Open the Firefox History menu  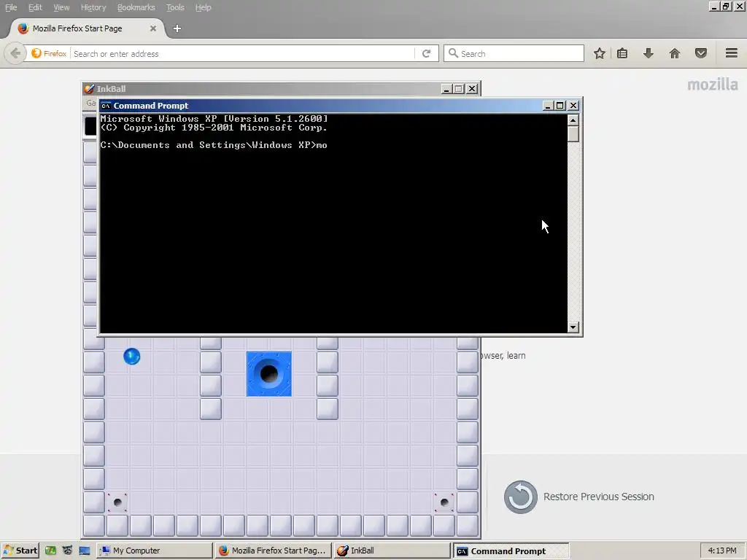pyautogui.click(x=93, y=7)
